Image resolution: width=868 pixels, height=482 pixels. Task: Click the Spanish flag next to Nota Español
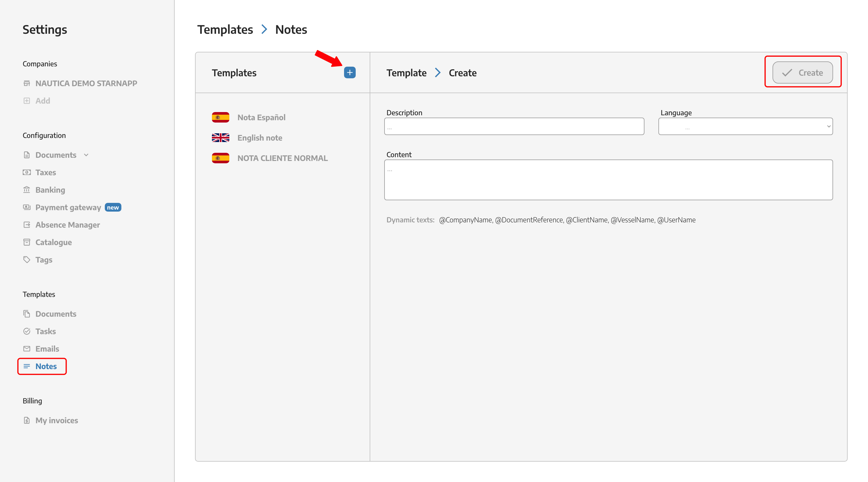click(220, 117)
